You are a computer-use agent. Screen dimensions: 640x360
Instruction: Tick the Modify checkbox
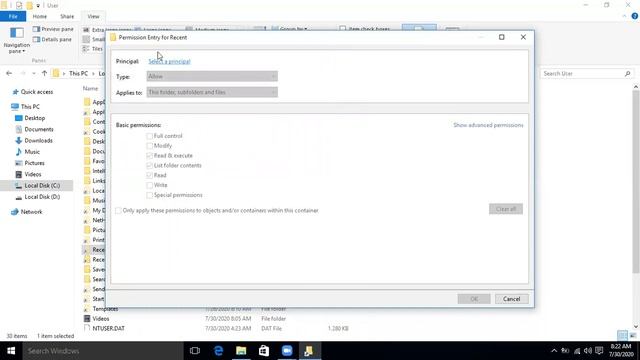[x=149, y=146]
